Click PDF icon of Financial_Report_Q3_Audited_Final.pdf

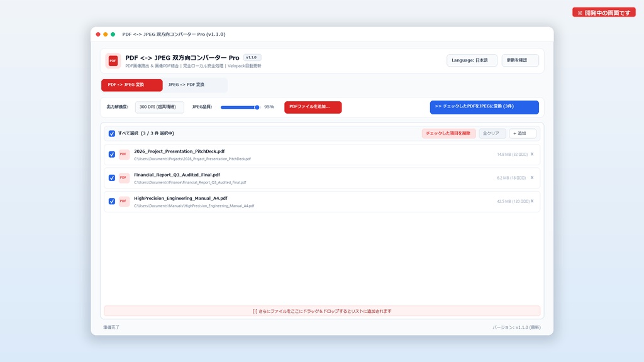124,178
